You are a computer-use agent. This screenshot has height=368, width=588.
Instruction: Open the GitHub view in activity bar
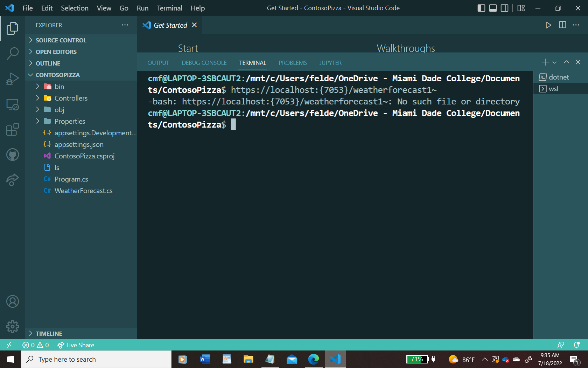(13, 155)
